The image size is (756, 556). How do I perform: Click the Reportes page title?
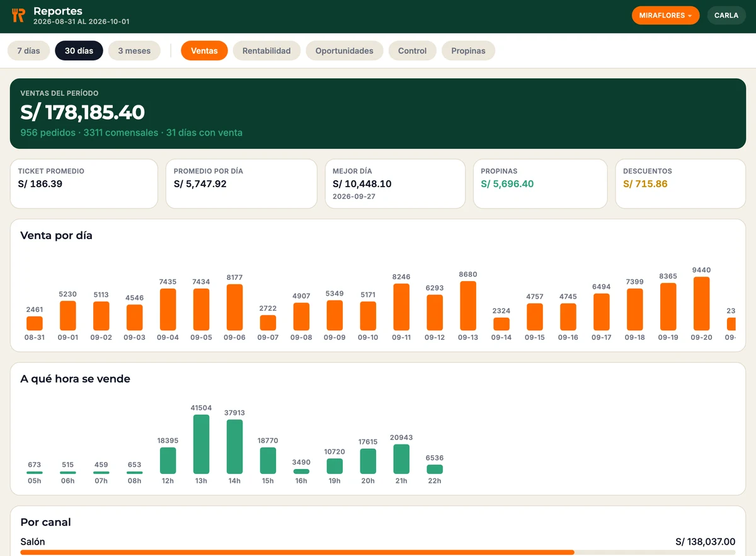(x=58, y=11)
